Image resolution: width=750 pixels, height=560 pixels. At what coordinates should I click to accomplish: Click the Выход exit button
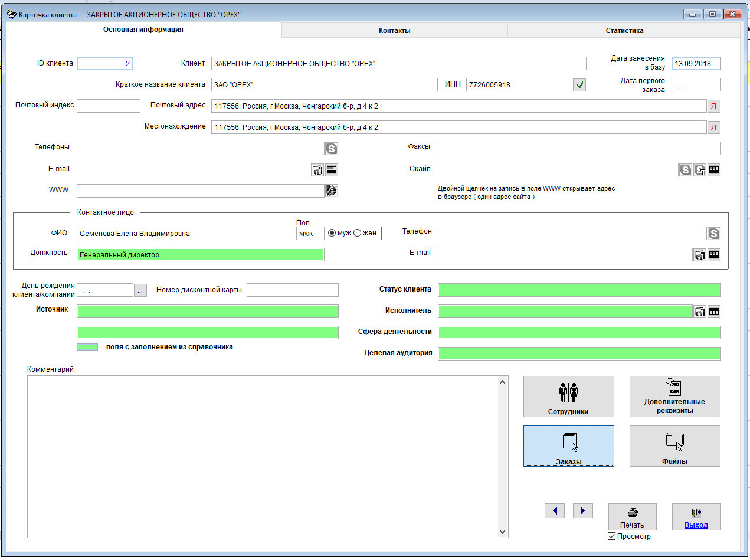pyautogui.click(x=696, y=518)
